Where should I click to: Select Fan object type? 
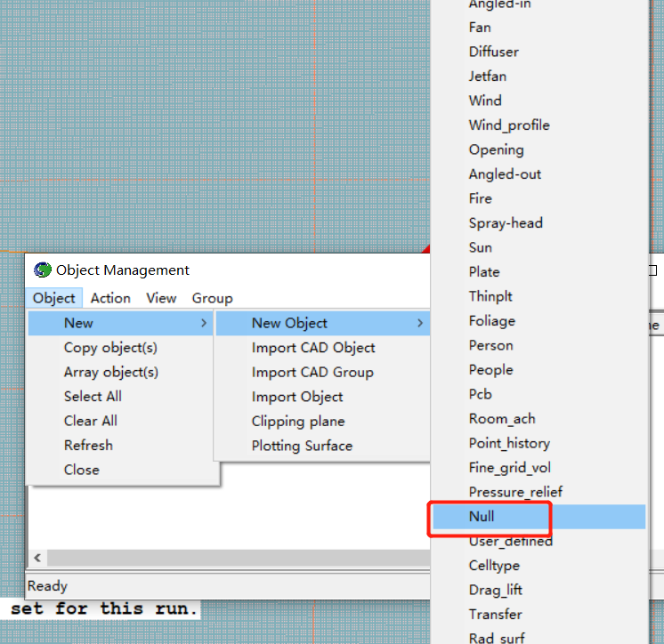(539, 28)
